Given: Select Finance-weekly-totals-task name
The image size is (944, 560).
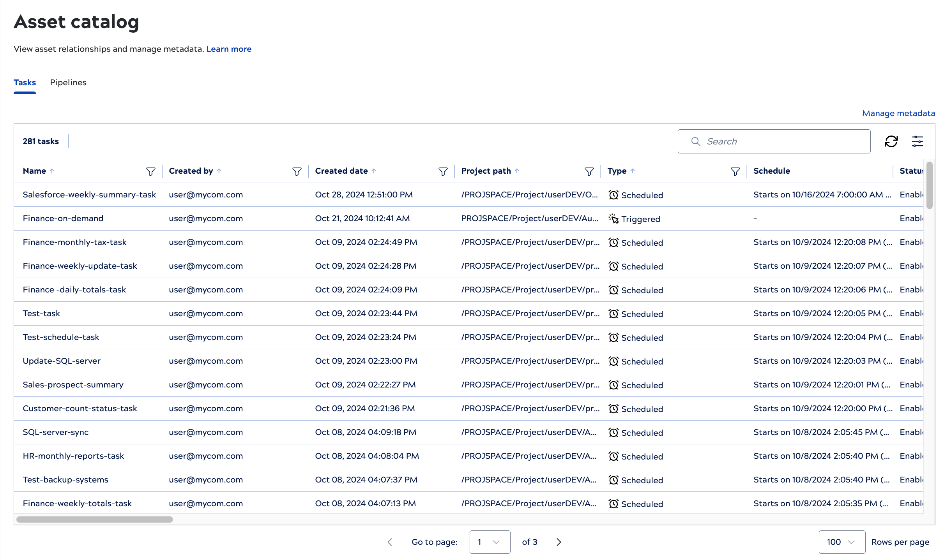Looking at the screenshot, I should point(77,504).
